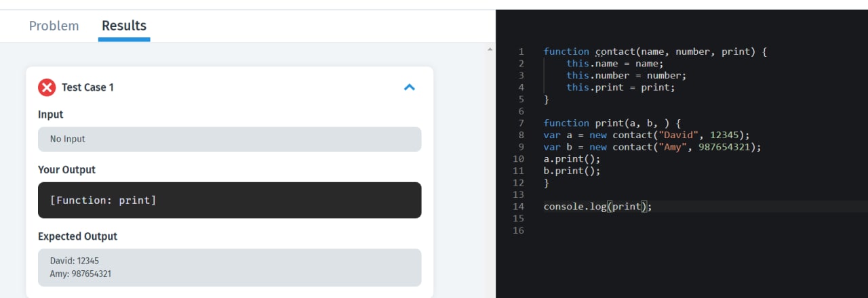This screenshot has height=298, width=868.
Task: Click the 'No Input' field
Action: 229,139
